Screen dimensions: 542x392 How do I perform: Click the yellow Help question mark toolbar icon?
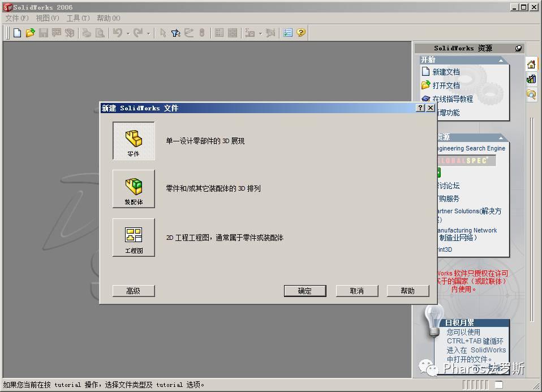tap(302, 33)
